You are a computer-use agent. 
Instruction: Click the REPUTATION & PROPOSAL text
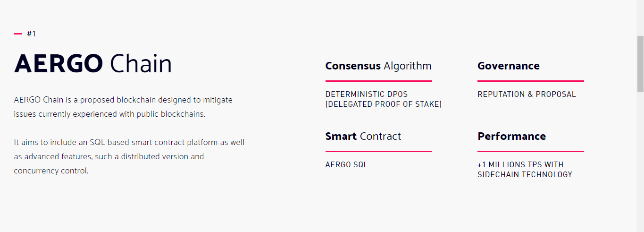coord(527,94)
